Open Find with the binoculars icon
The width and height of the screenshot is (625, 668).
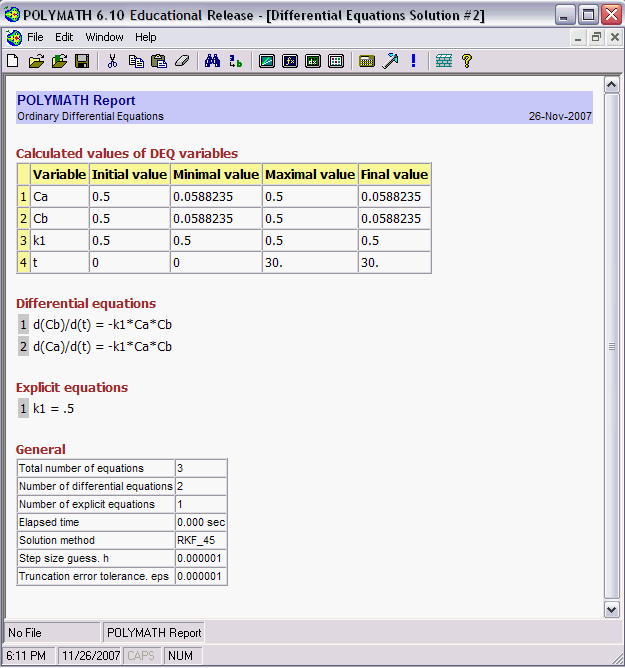pyautogui.click(x=212, y=61)
